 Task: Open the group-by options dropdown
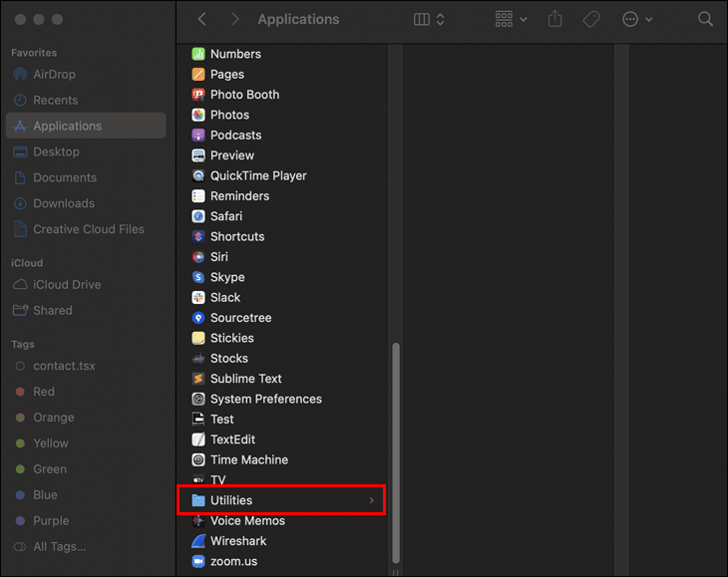[512, 19]
